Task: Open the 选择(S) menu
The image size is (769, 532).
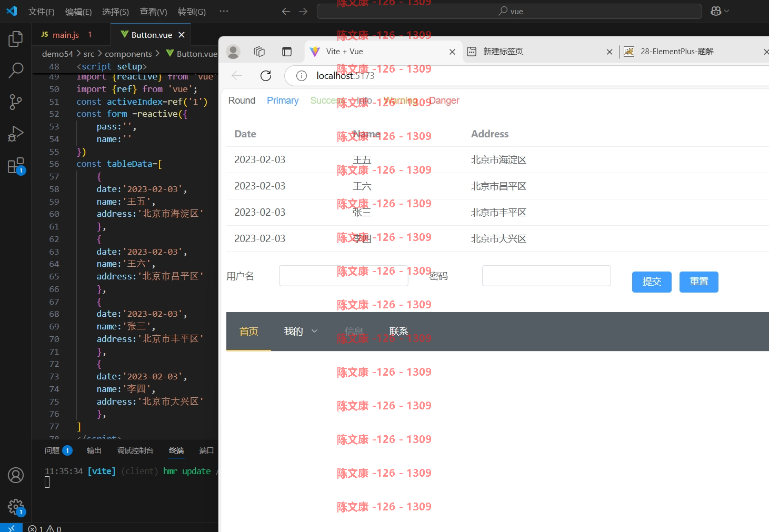Action: pos(115,12)
